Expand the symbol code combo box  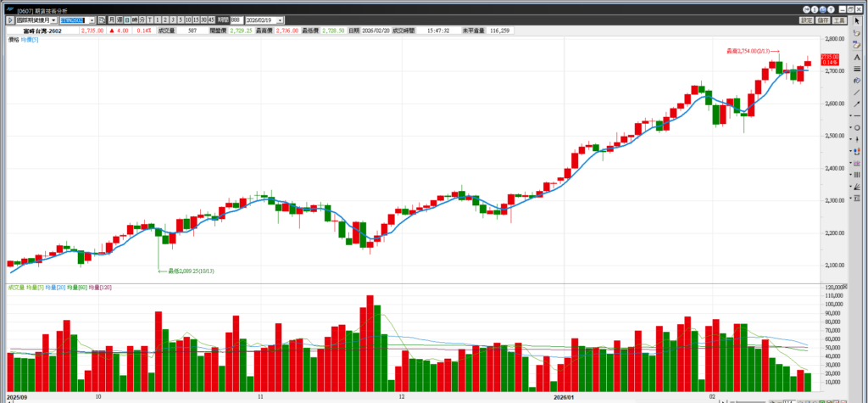92,20
